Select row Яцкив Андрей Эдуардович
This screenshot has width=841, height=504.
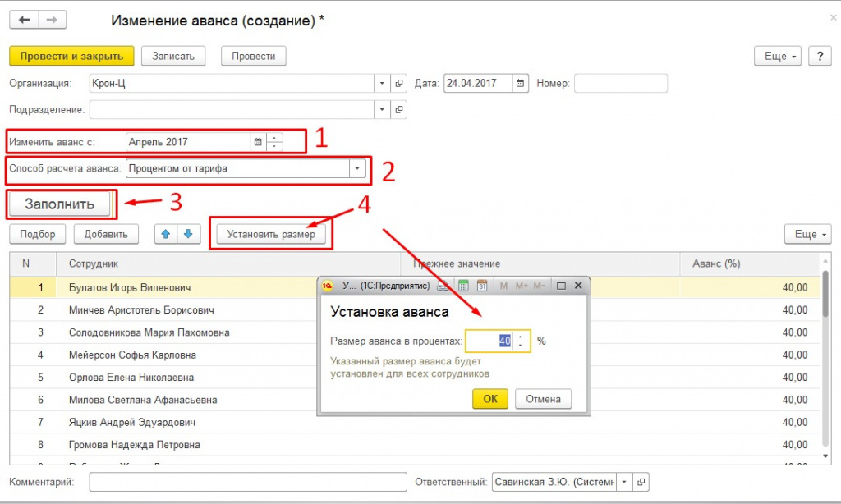(x=415, y=423)
